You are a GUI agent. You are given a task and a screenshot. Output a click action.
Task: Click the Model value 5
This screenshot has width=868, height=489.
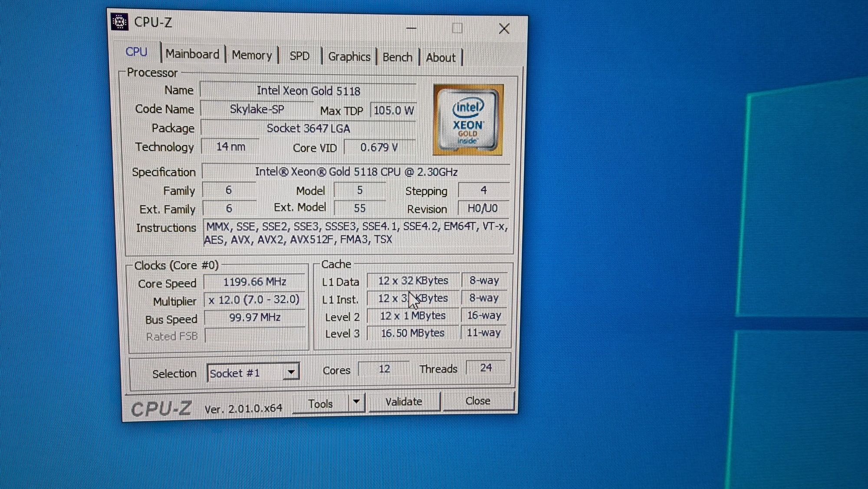click(360, 190)
